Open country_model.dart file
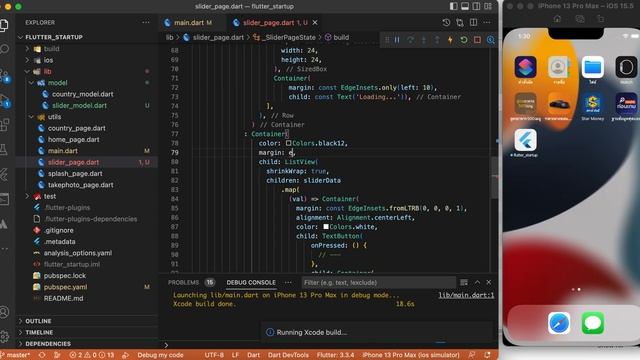The image size is (640, 360). click(x=82, y=94)
